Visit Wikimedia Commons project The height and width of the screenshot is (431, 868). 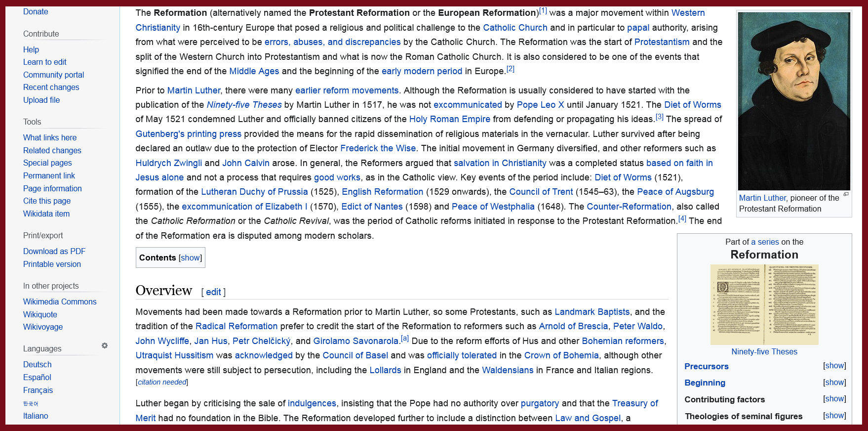pyautogui.click(x=60, y=302)
